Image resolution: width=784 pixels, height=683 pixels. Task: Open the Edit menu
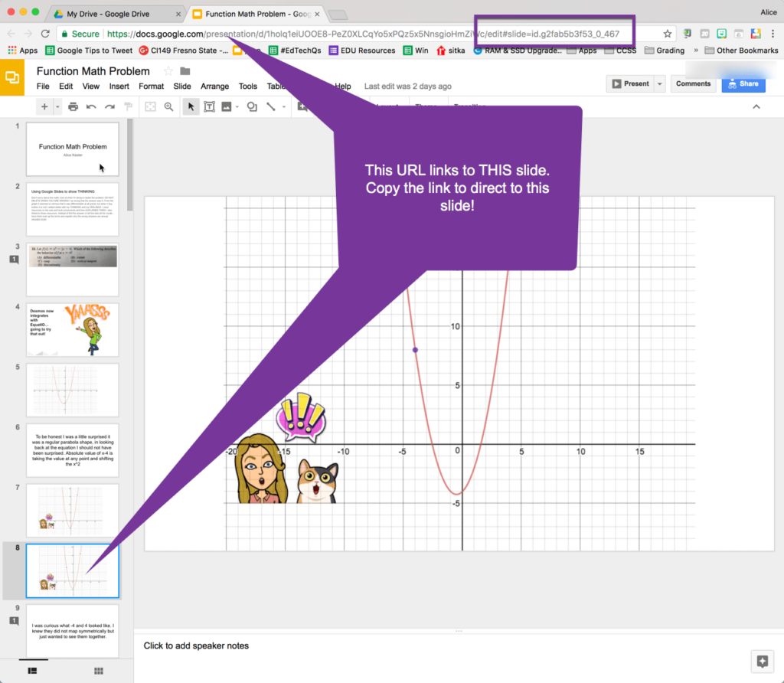tap(66, 86)
